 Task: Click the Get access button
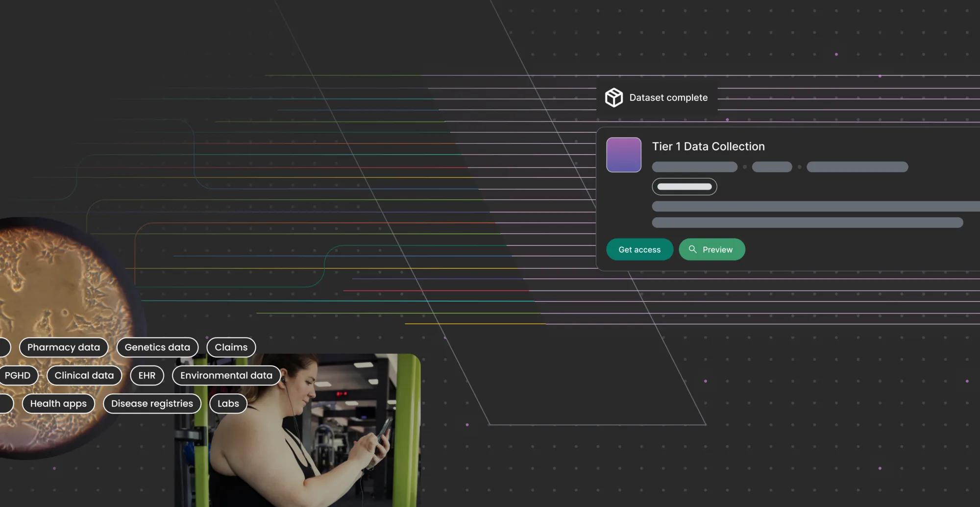[x=639, y=249]
